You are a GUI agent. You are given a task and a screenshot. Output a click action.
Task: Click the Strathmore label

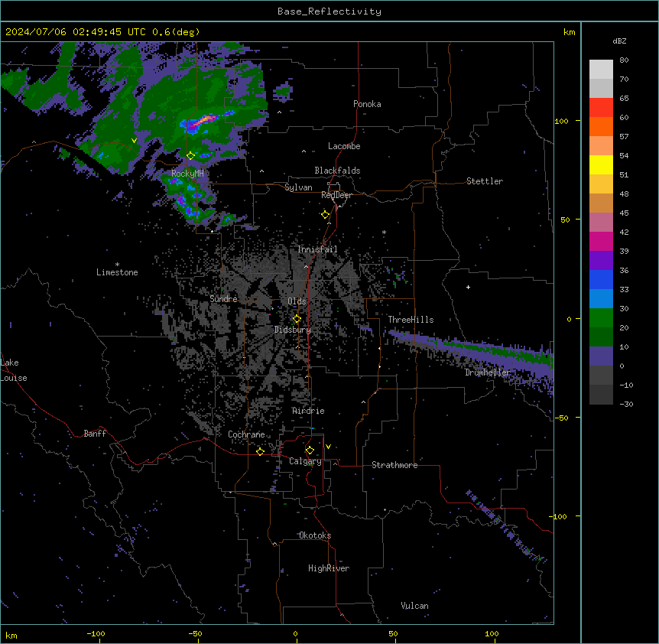point(394,465)
